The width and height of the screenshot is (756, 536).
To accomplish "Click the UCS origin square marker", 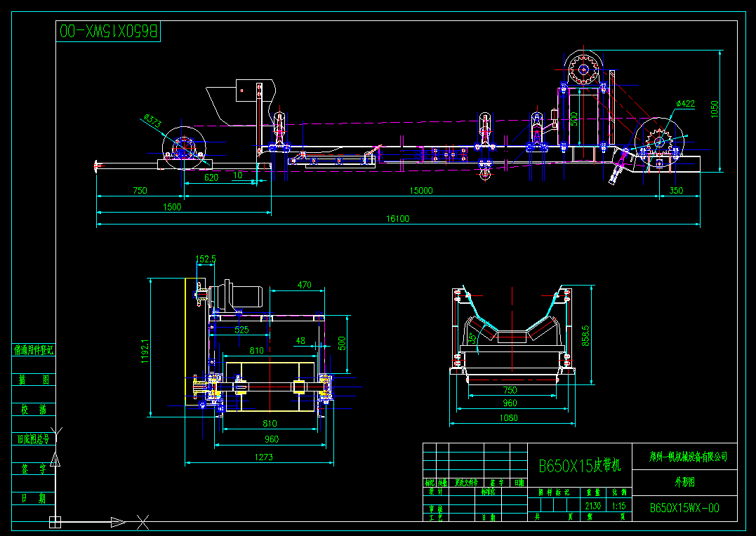I will pyautogui.click(x=55, y=522).
